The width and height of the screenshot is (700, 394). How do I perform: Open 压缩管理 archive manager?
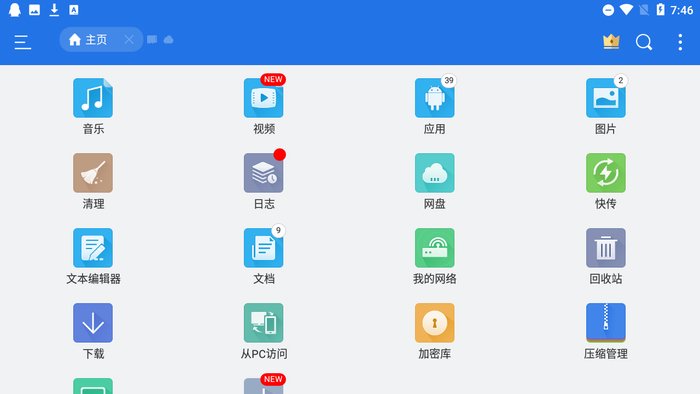(605, 323)
